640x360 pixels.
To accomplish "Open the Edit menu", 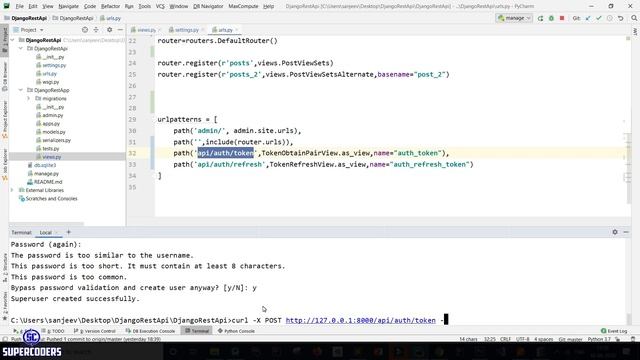I will tap(33, 7).
